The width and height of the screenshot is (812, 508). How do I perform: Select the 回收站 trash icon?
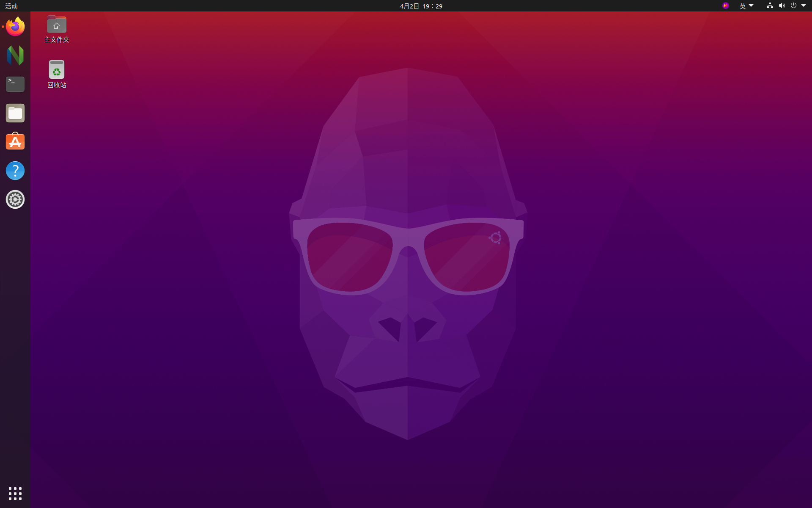[x=57, y=74]
